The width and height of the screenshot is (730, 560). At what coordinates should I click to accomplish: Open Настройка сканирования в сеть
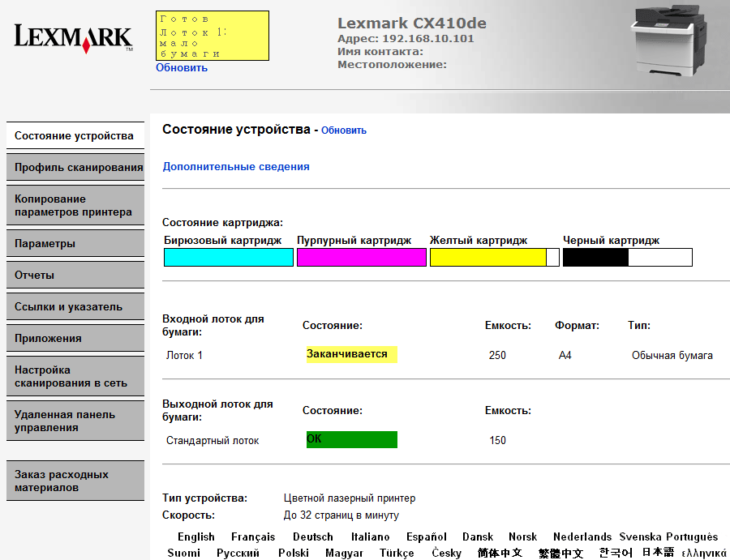[x=75, y=377]
